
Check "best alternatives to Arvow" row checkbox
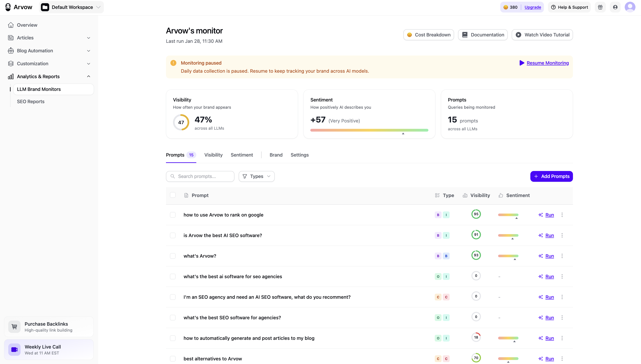(x=173, y=358)
